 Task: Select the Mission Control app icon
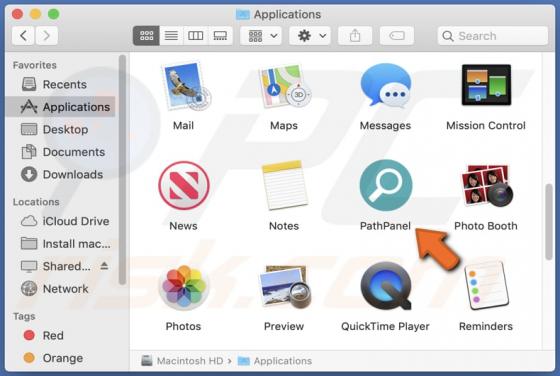pyautogui.click(x=486, y=85)
